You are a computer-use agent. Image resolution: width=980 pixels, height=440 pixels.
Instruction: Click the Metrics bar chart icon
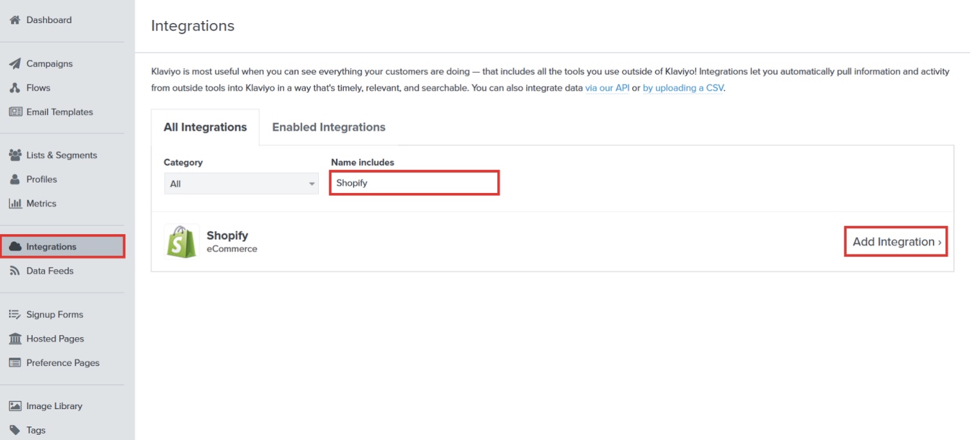[x=15, y=204]
